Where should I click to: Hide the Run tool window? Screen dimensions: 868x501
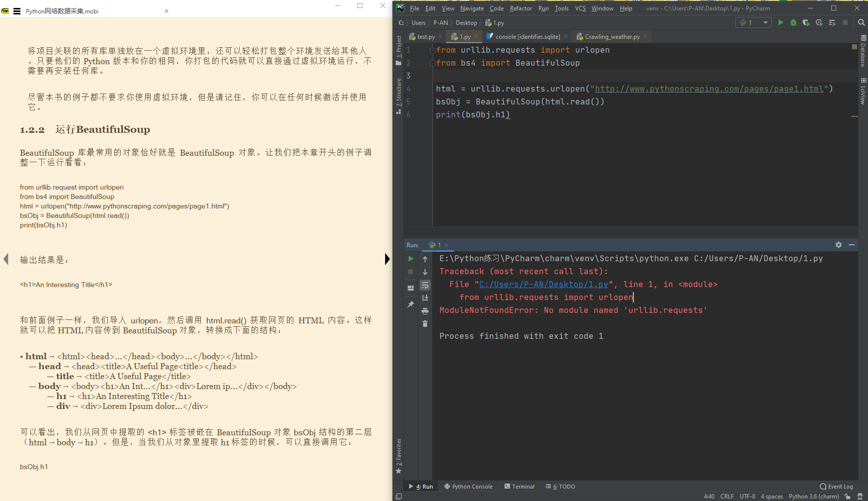(852, 245)
